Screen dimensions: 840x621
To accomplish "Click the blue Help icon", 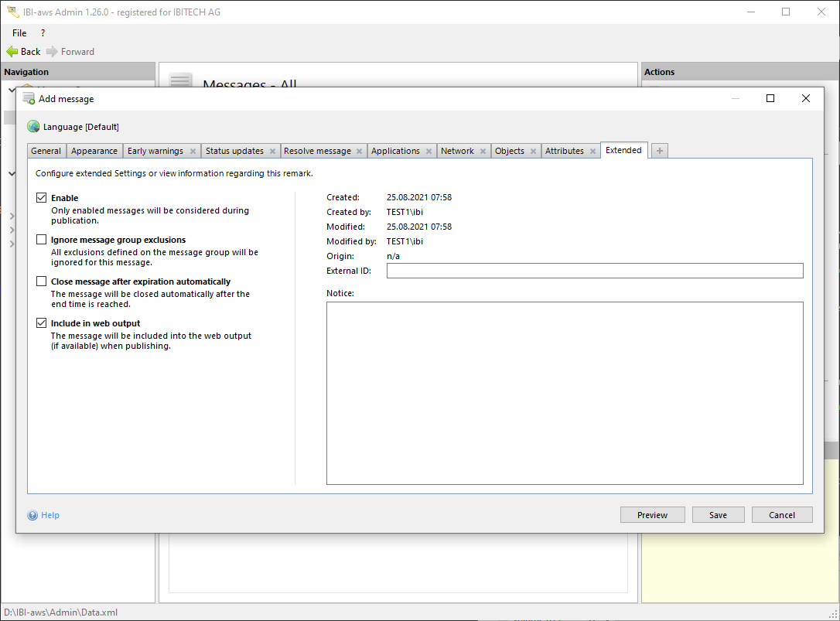I will click(32, 515).
